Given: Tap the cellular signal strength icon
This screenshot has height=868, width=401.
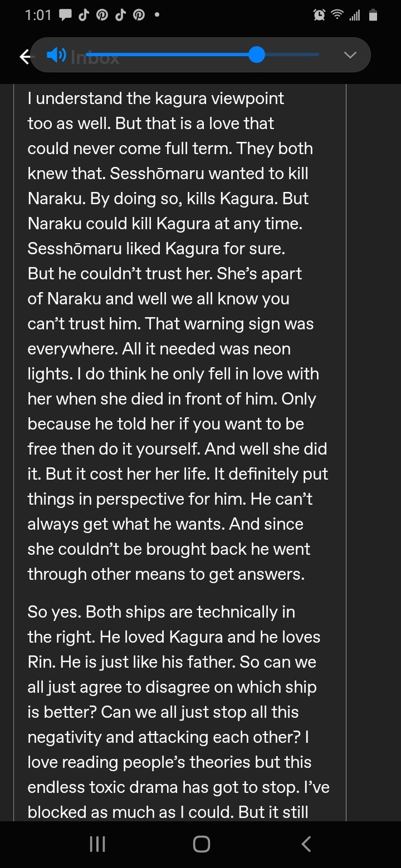Looking at the screenshot, I should coord(354,16).
